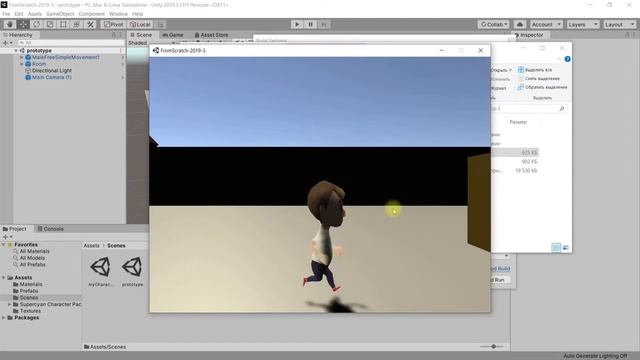Open the Edit menu

(19, 14)
